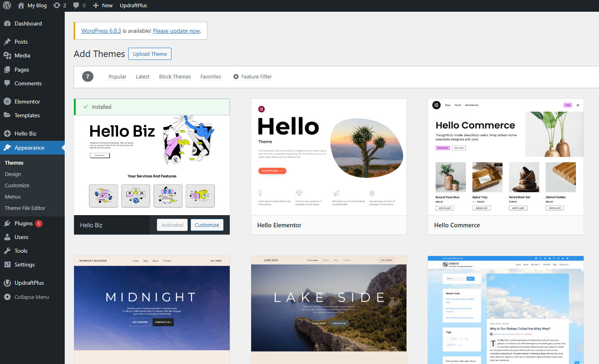Select the Midnight theme preview image

point(152,307)
